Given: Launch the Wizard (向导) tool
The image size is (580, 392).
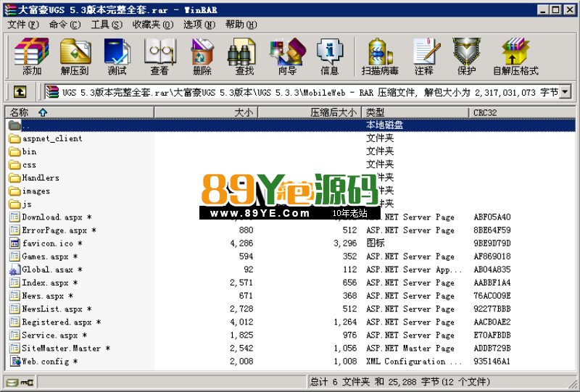Looking at the screenshot, I should [x=287, y=57].
